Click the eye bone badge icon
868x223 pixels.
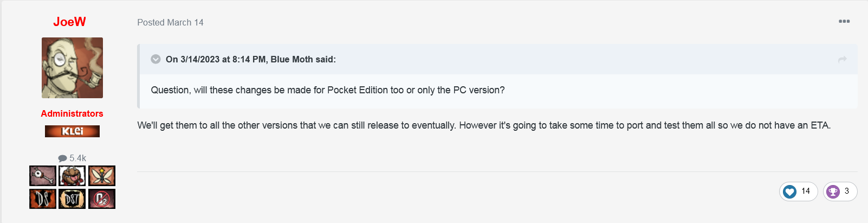click(43, 176)
